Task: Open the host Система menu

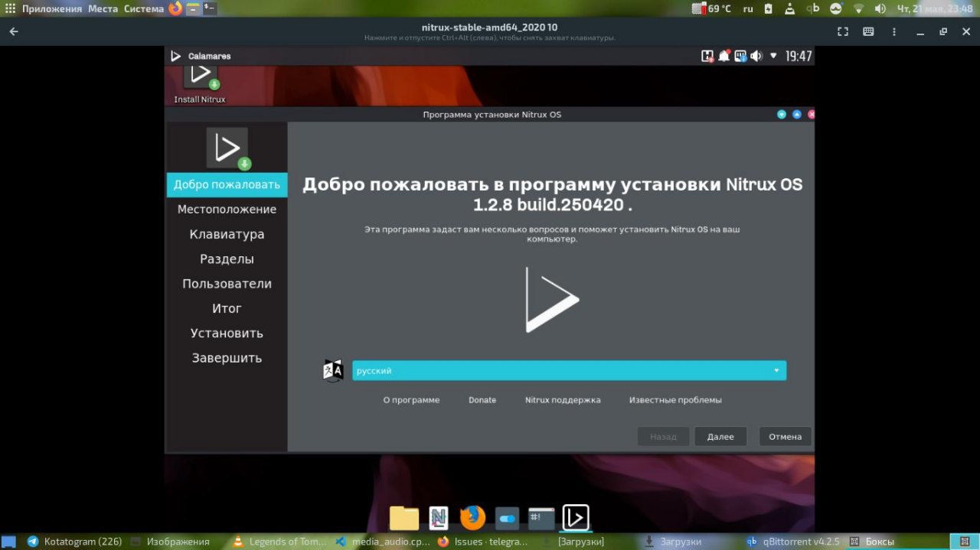Action: (144, 8)
